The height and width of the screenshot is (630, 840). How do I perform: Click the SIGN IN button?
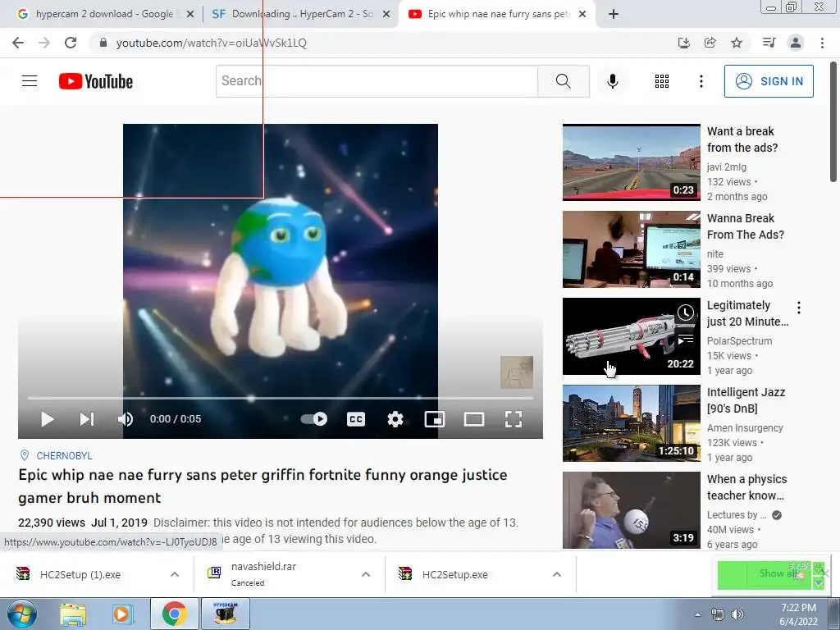pos(769,81)
